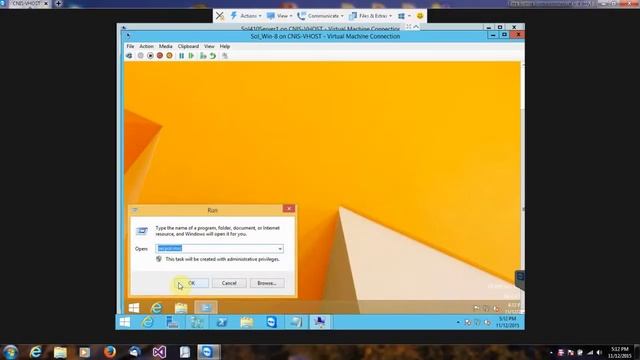Viewport: 640px width, 360px height.
Task: Click the VM Checkpoint toolbar icon
Action: (203, 56)
